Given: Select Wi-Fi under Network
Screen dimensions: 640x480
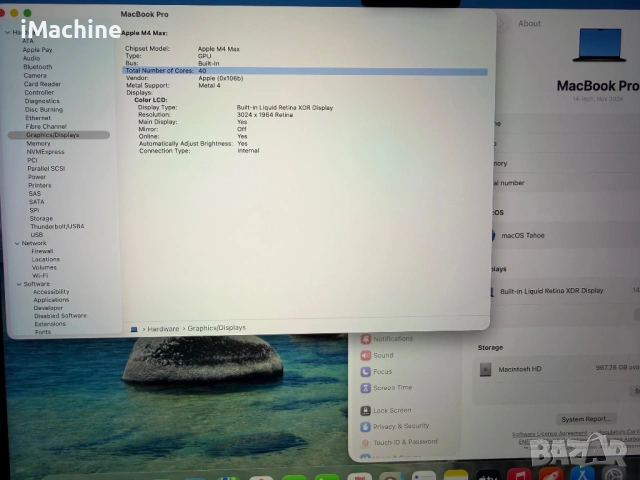Looking at the screenshot, I should tap(40, 276).
